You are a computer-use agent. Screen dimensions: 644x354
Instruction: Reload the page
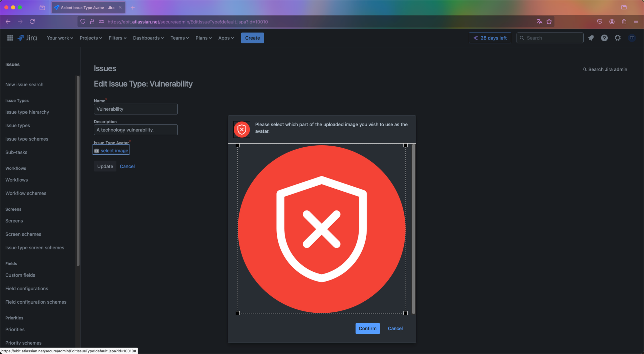click(32, 21)
